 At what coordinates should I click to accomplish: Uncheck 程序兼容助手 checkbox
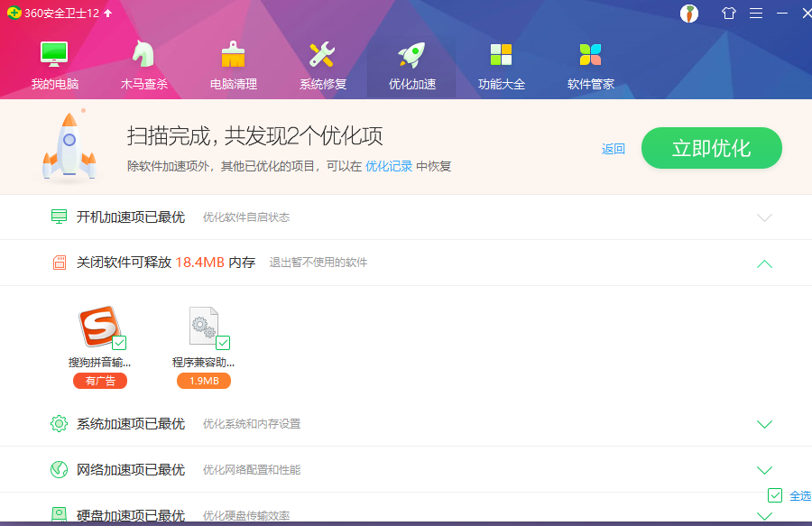(223, 343)
